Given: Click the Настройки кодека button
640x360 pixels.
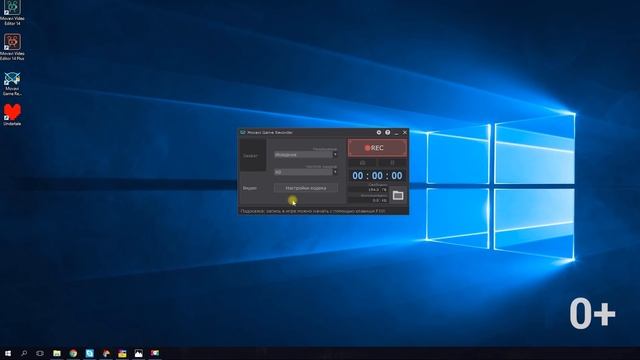Looking at the screenshot, I should tap(306, 188).
